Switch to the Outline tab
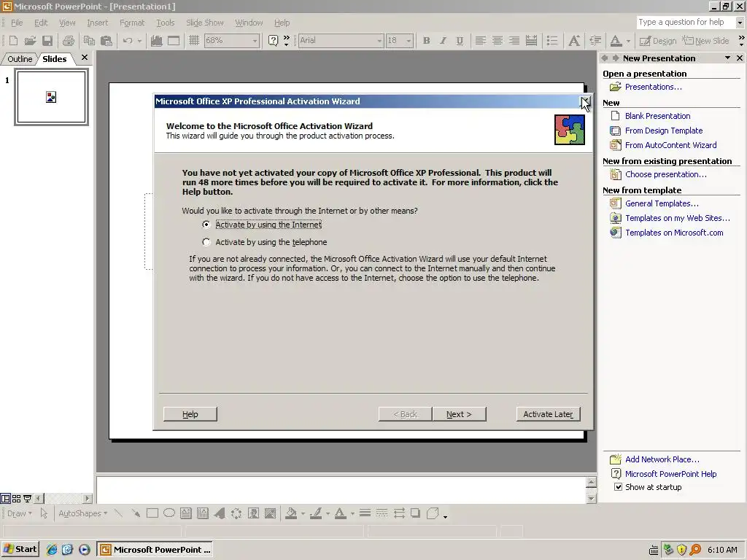 [20, 59]
